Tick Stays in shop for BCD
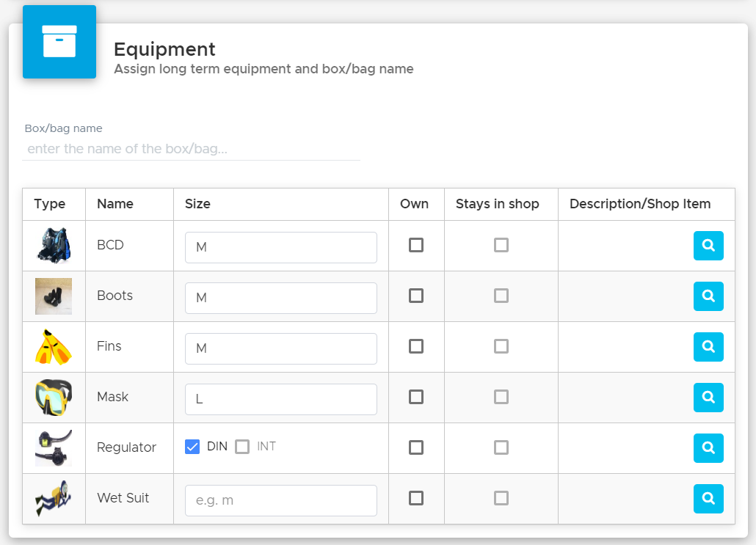756x545 pixels. [501, 245]
